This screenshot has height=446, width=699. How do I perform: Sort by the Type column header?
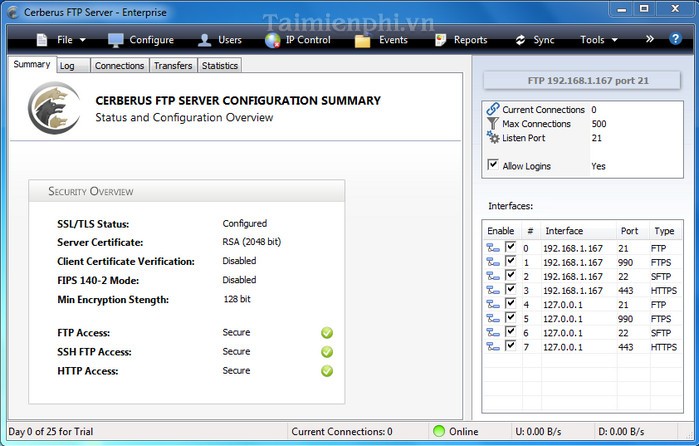point(666,231)
